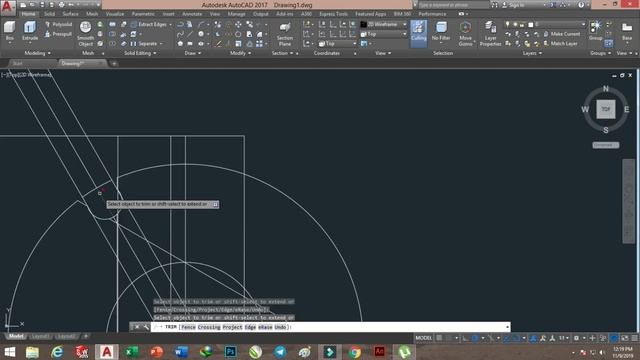Toggle the grid display in status bar
This screenshot has height=360, width=640.
[x=439, y=338]
